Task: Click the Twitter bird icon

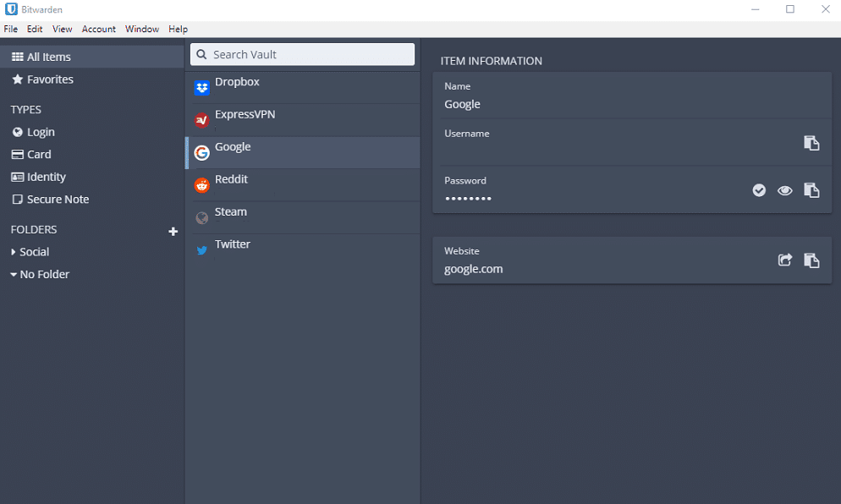Action: coord(201,250)
